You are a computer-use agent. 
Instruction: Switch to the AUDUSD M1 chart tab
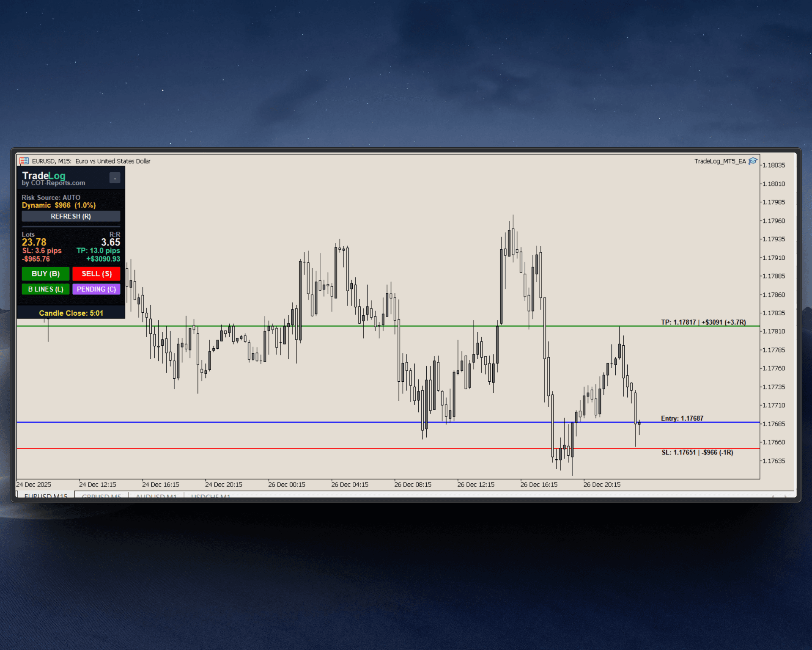click(x=156, y=496)
